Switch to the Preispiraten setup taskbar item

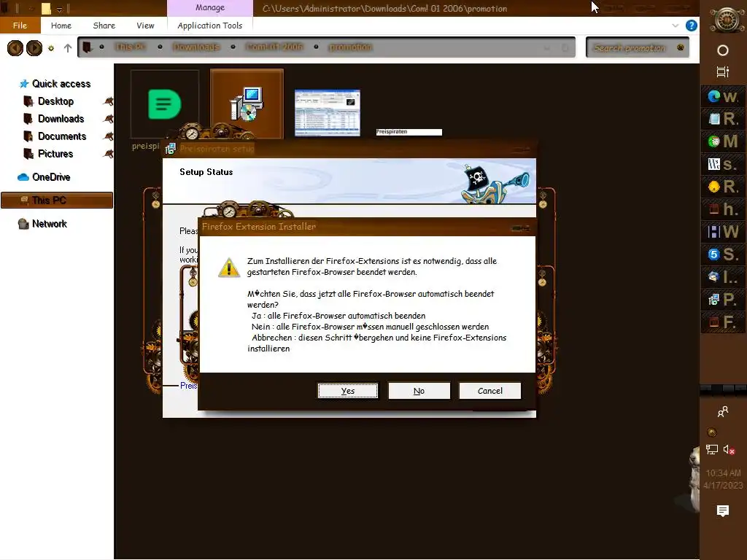click(x=723, y=300)
